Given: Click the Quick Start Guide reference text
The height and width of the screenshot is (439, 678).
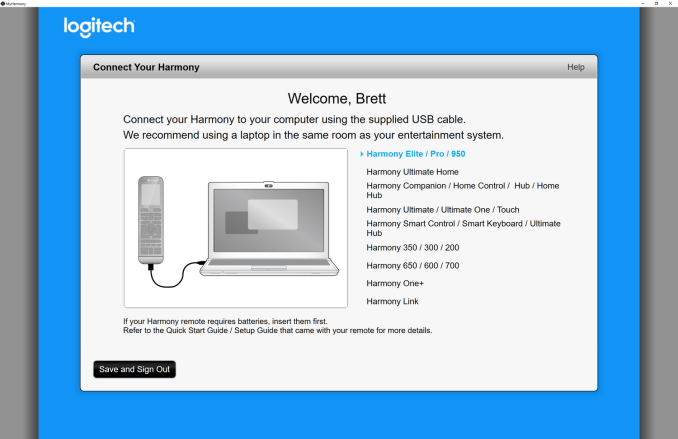Looking at the screenshot, I should pos(278,330).
